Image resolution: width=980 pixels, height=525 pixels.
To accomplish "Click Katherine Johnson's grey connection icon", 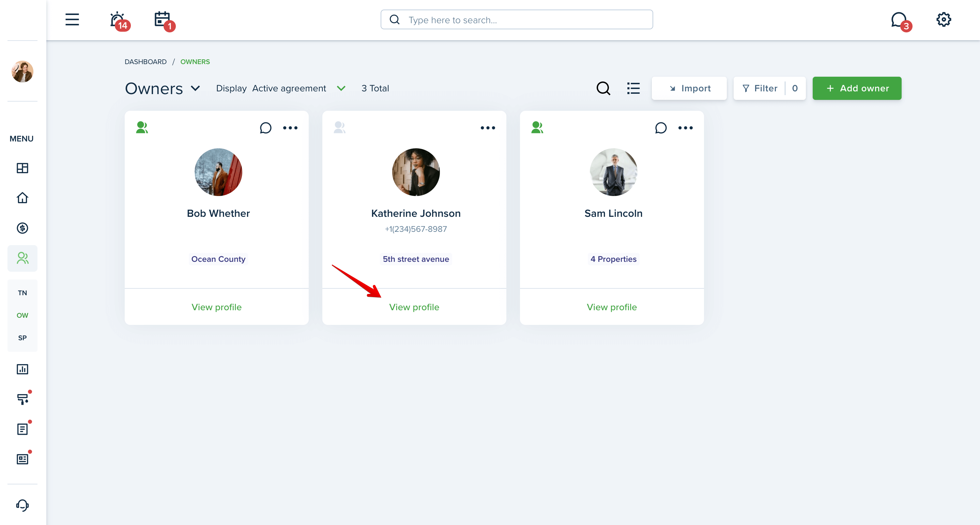I will pyautogui.click(x=339, y=127).
